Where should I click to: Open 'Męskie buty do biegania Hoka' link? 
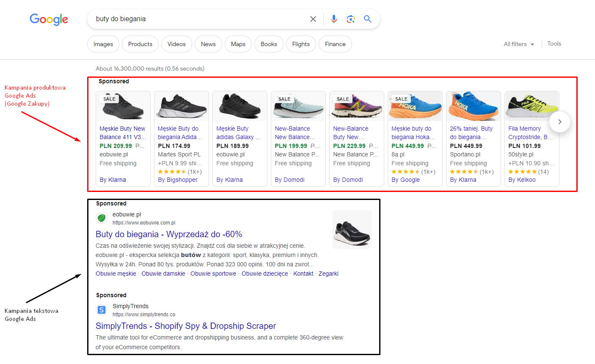click(413, 133)
